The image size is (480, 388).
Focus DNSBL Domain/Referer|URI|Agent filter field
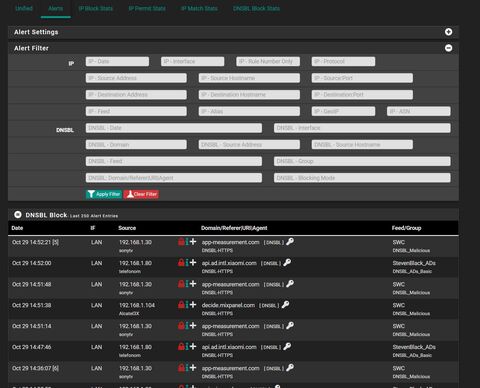pos(174,178)
